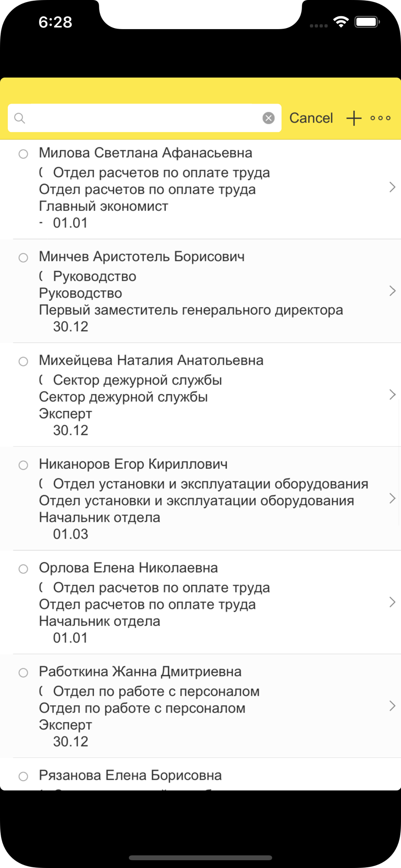Open details chevron for Никаноров Егор Кириллович
This screenshot has width=401, height=868.
[392, 498]
